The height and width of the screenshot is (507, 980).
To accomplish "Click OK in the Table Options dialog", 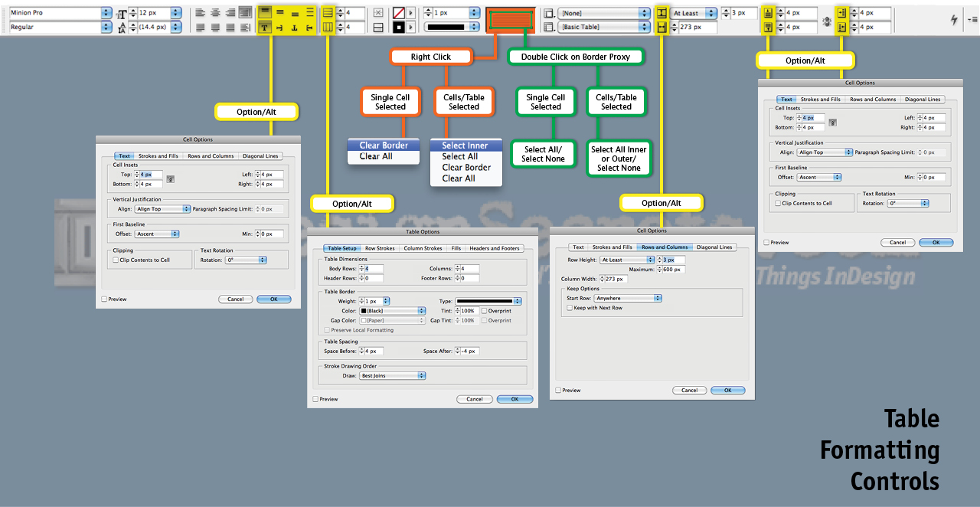I will [x=514, y=399].
